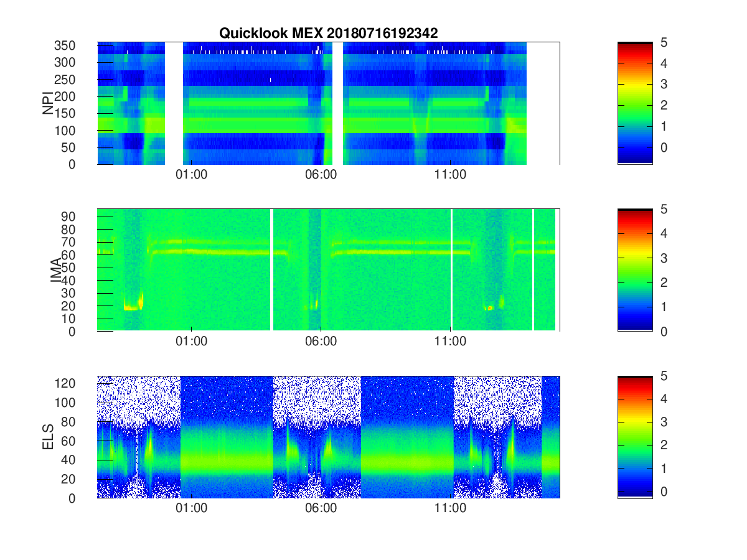The image size is (747, 560).
Task: Click the "01:00" time tick under NPI panel
Action: point(192,175)
